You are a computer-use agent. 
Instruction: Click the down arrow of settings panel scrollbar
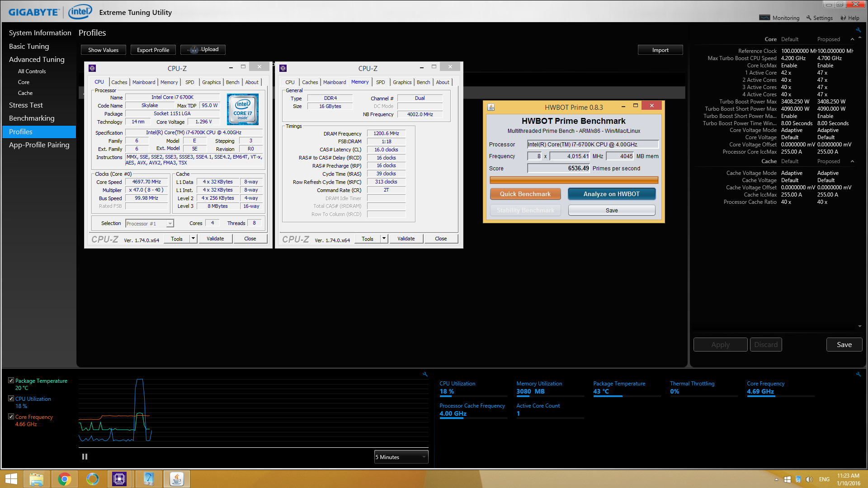click(860, 326)
